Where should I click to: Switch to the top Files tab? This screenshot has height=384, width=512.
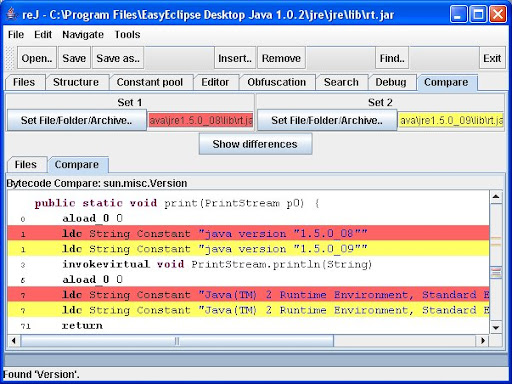[x=24, y=82]
